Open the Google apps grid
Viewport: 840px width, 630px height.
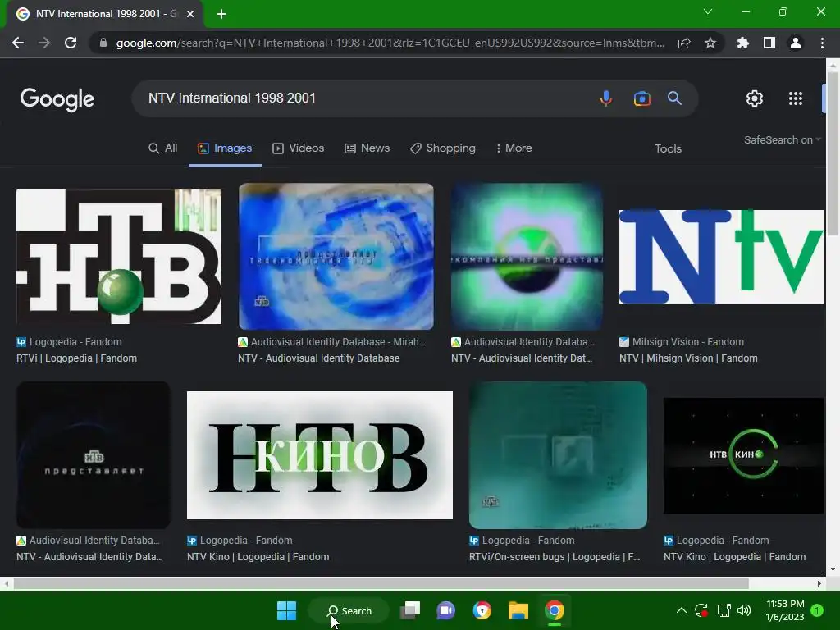point(796,98)
